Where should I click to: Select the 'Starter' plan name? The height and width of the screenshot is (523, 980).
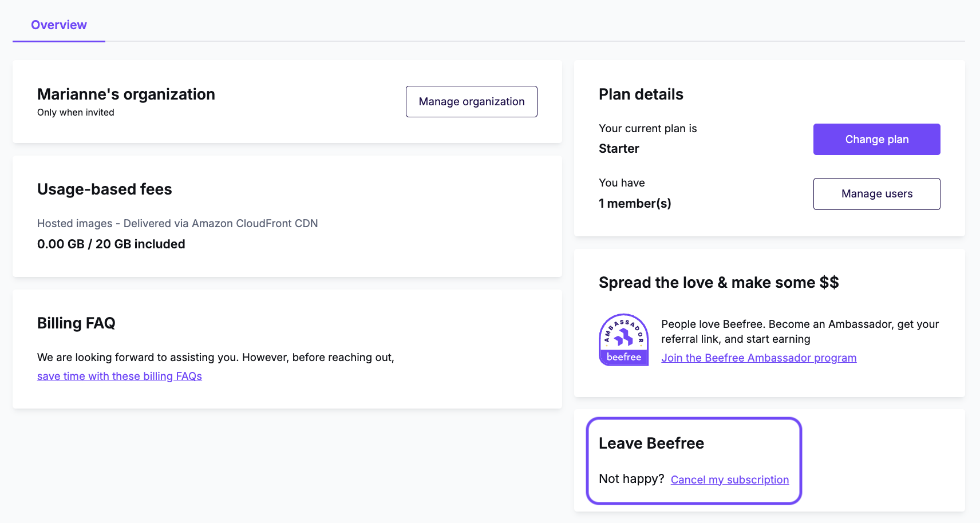(619, 149)
